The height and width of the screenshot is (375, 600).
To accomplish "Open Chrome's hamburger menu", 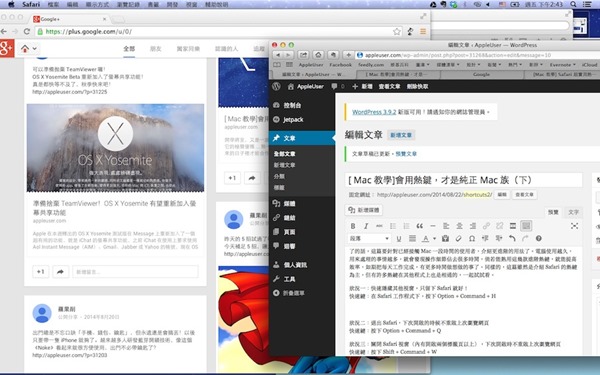I will tap(423, 31).
